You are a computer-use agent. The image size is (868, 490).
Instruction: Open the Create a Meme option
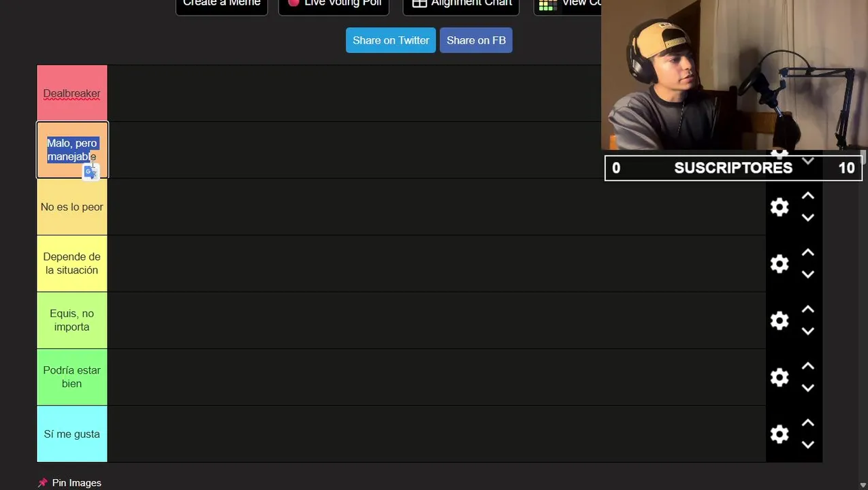click(221, 5)
